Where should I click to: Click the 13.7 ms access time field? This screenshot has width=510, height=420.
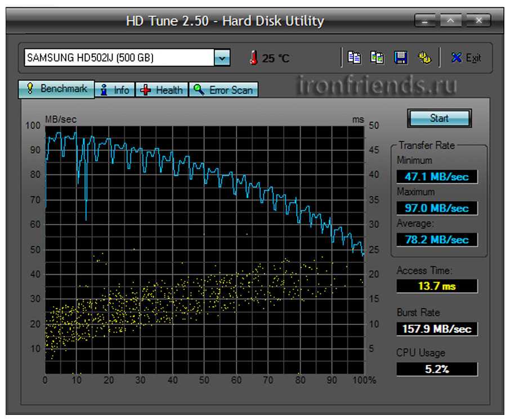436,286
